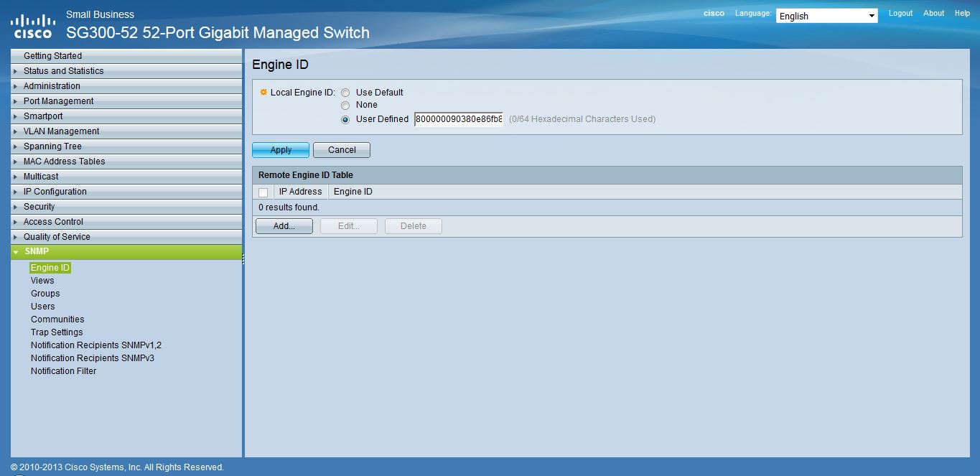
Task: Go to the Communities page
Action: 57,319
